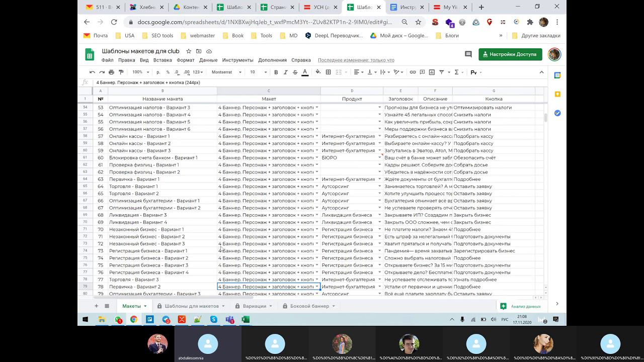Open the Инстру... browser tab
This screenshot has width=644, height=362.
408,7
